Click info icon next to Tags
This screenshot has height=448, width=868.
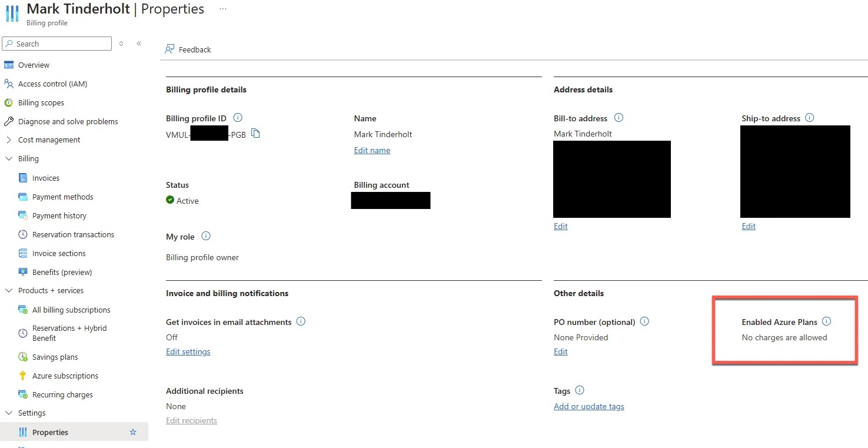[x=580, y=390]
